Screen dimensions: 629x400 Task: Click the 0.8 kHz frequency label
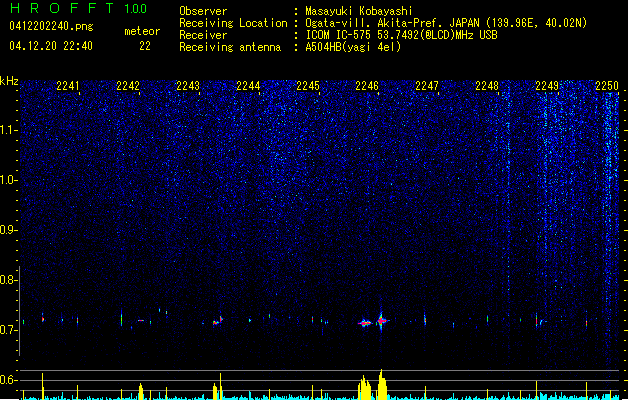[x=8, y=280]
